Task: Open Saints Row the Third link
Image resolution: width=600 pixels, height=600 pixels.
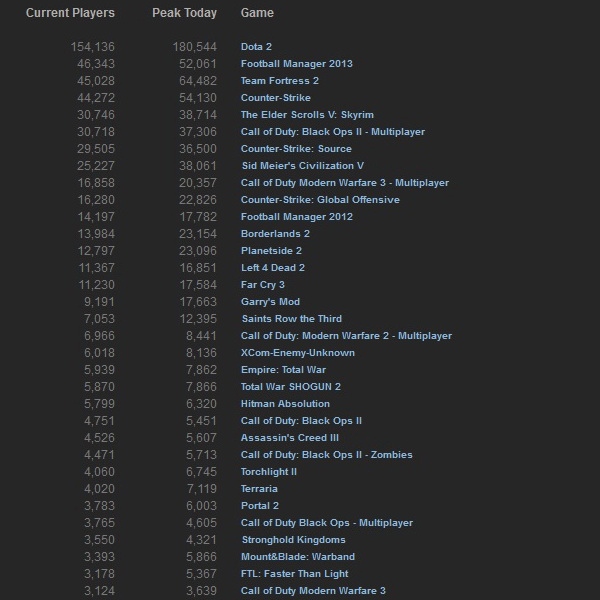Action: [x=292, y=318]
